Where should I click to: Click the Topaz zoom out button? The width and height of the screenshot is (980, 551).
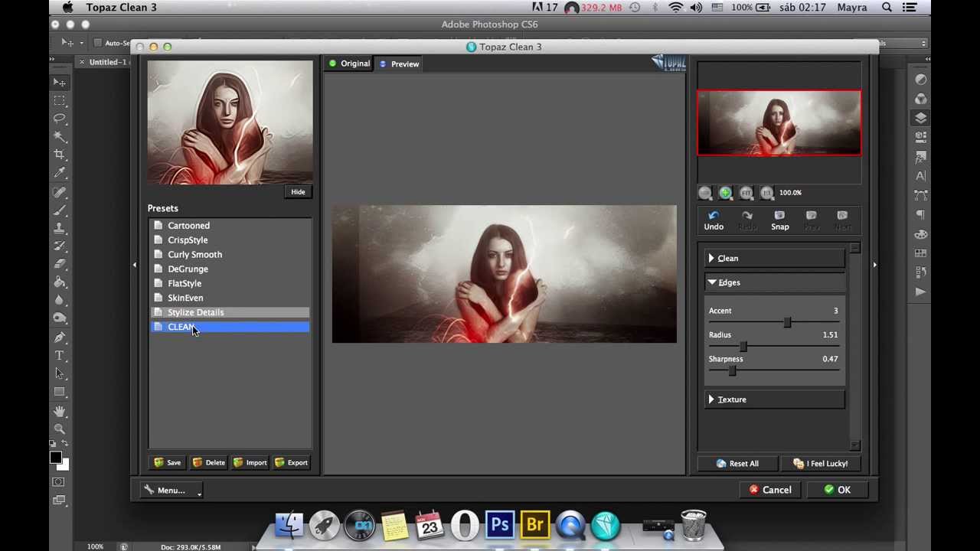pyautogui.click(x=705, y=193)
